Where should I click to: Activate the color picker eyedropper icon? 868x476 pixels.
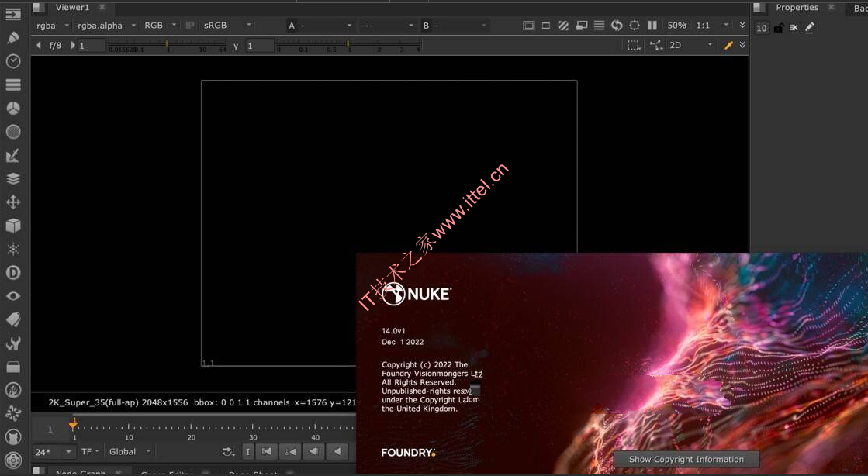click(x=728, y=46)
